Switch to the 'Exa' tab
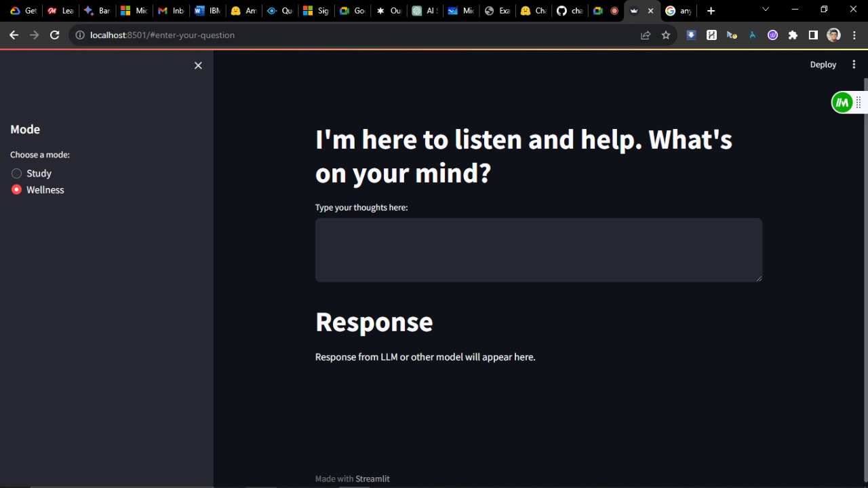This screenshot has height=488, width=868. (497, 11)
